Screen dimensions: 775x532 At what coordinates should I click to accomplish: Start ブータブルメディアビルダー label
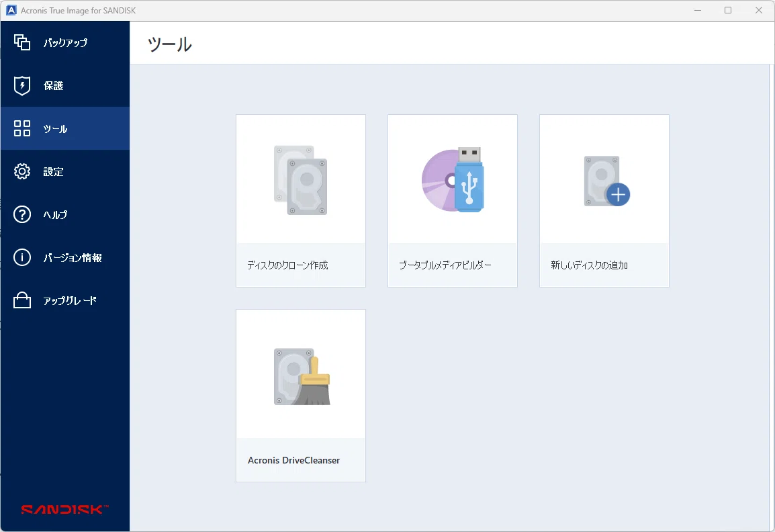(x=445, y=265)
